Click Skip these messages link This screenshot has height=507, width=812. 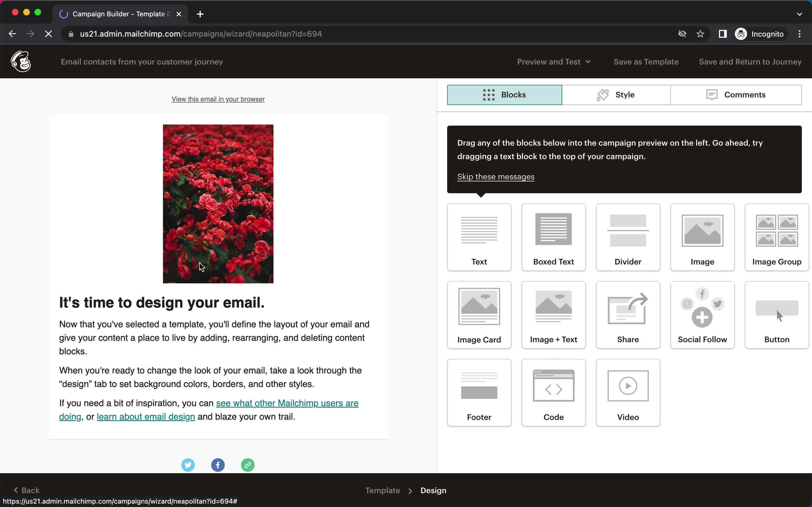coord(496,176)
